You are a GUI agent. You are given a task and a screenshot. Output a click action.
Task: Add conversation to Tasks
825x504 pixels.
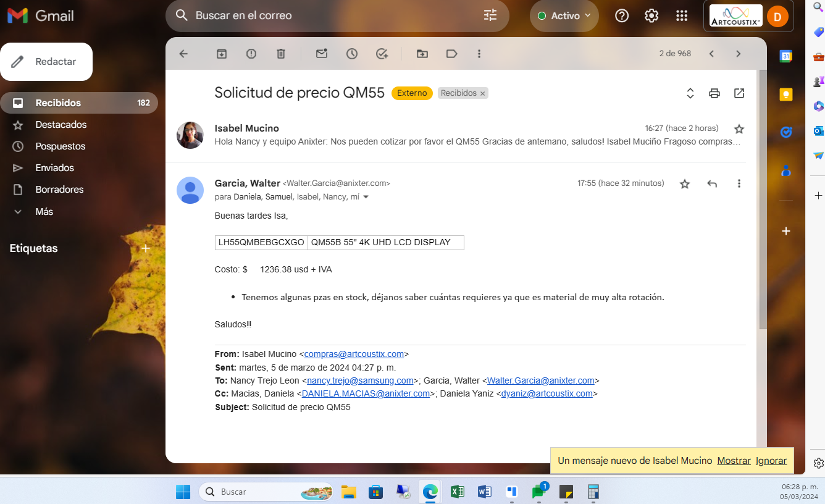[382, 54]
